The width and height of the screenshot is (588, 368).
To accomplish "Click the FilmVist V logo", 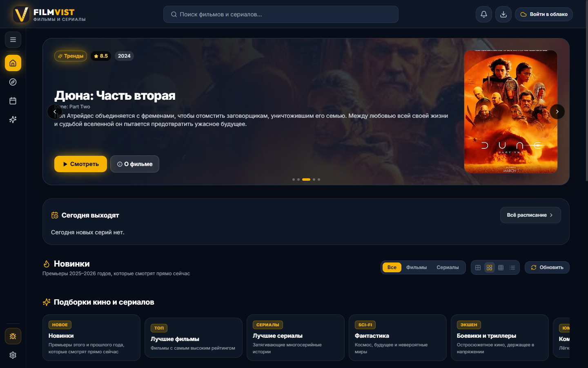I will click(21, 14).
